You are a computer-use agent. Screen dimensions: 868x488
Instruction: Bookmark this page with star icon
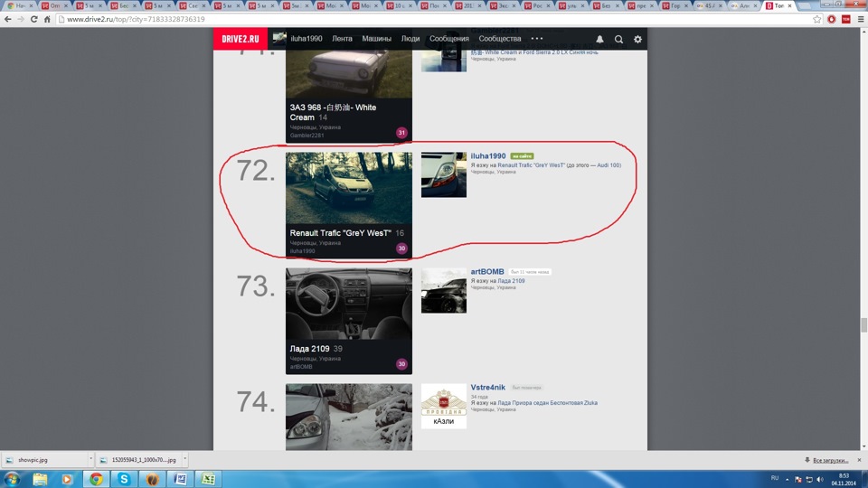[x=817, y=19]
